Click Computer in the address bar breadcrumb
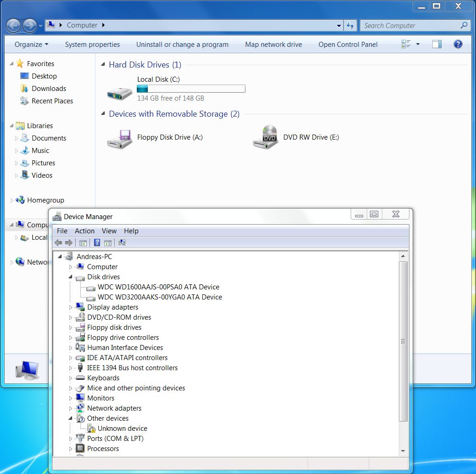The width and height of the screenshot is (476, 474). (82, 25)
